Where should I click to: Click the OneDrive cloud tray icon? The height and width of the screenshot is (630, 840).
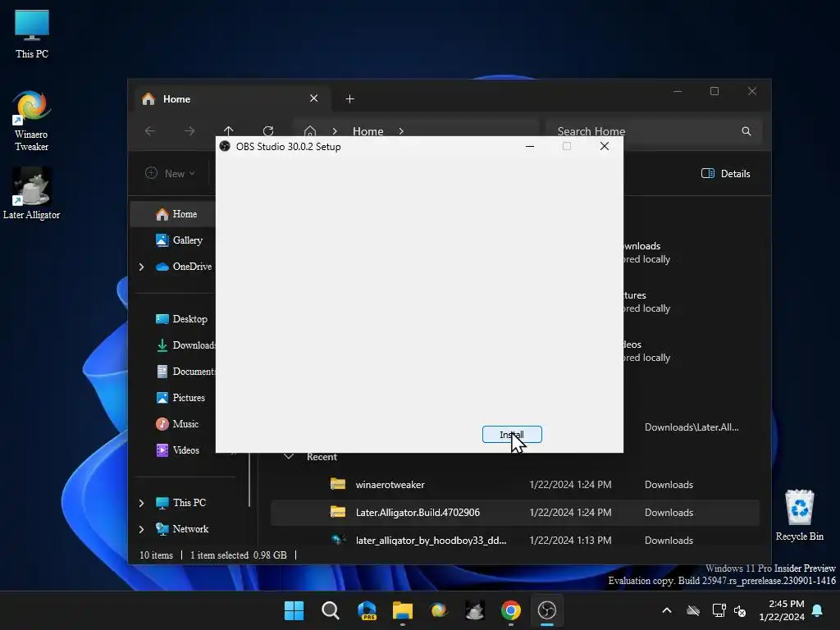[x=693, y=610]
